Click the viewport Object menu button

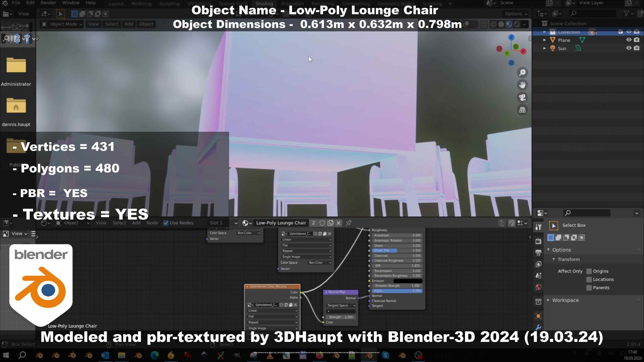click(146, 24)
